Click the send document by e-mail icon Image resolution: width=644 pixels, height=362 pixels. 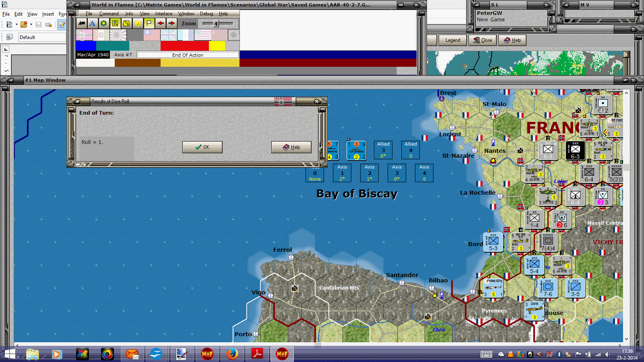click(49, 25)
